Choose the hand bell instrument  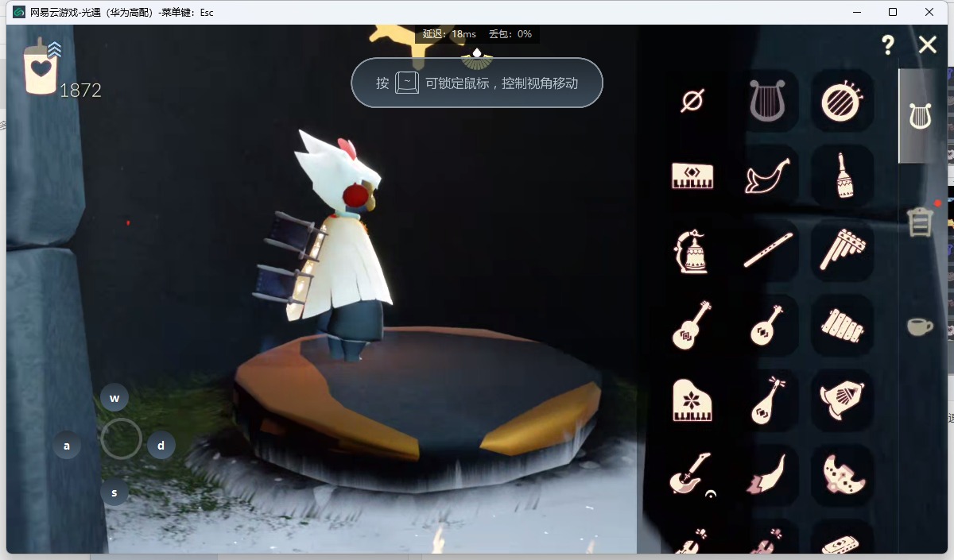[x=692, y=251]
